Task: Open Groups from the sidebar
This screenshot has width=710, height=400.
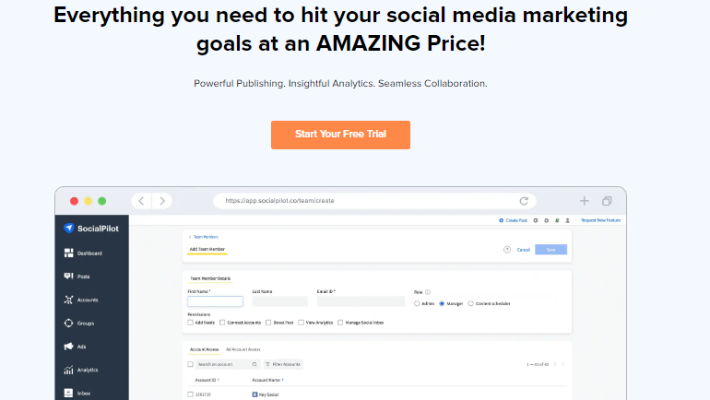Action: pos(79,323)
